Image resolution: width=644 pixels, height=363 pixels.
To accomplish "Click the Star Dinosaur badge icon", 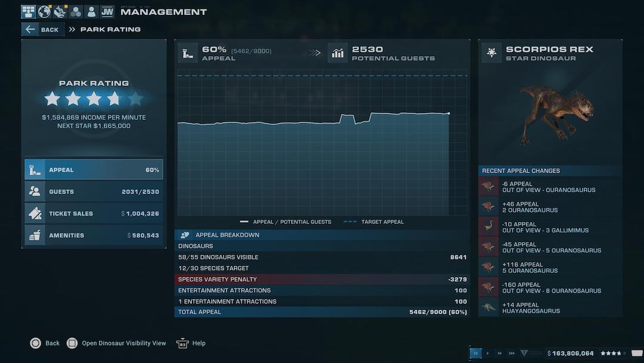I will pyautogui.click(x=491, y=53).
